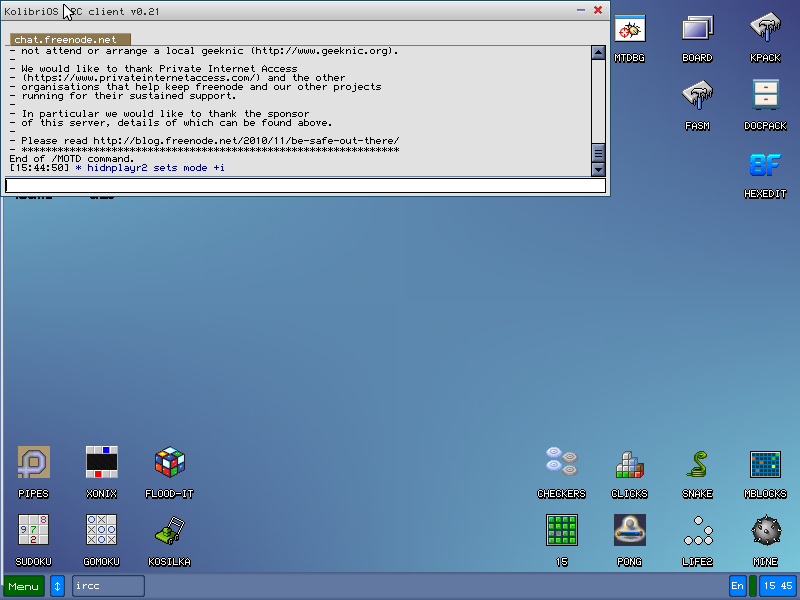Open the FLOOD-IT cube icon
The height and width of the screenshot is (600, 800).
pyautogui.click(x=169, y=463)
